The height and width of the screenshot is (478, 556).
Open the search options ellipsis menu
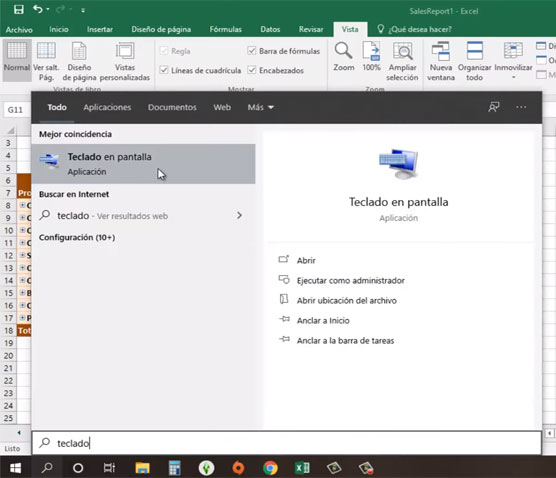(521, 107)
